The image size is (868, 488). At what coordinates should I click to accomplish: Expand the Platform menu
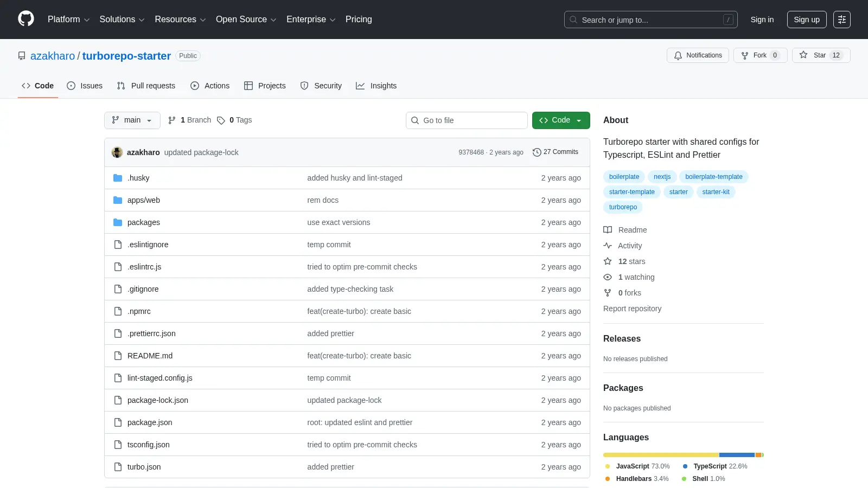(68, 20)
